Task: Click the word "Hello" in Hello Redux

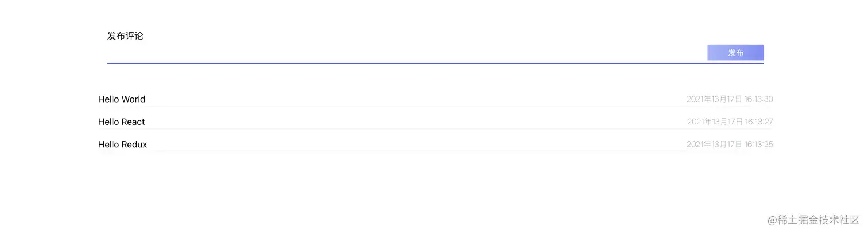Action: 108,145
